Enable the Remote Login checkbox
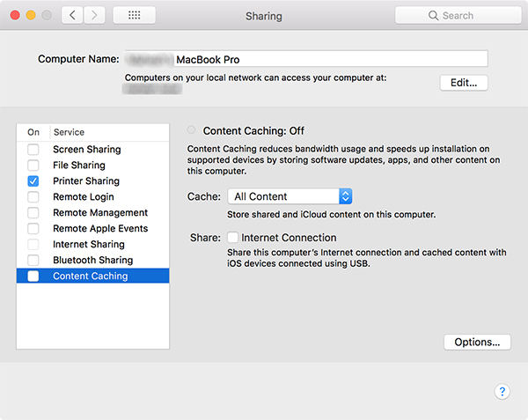The width and height of the screenshot is (528, 420). [33, 196]
